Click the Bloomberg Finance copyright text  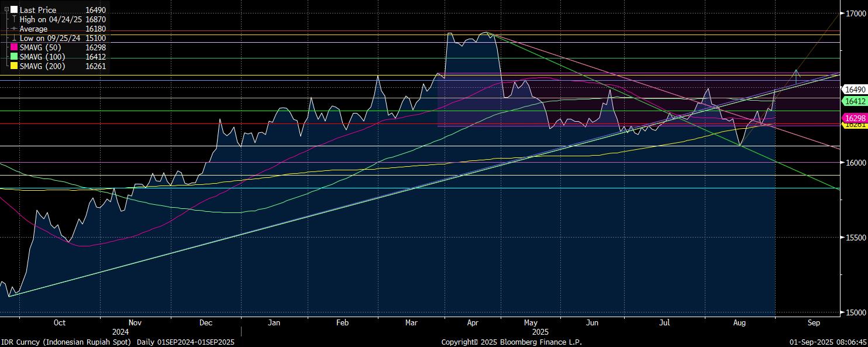coord(511,342)
